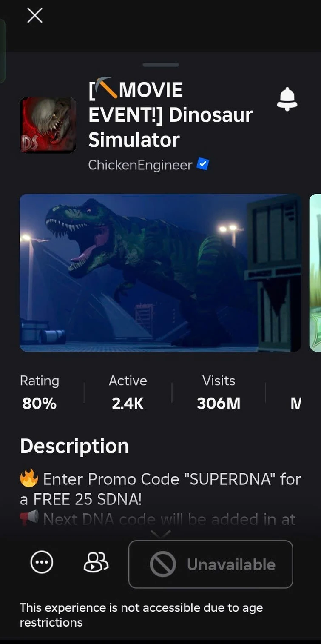Open the T-Rex screenshot thumbnail
Viewport: 321px width, 644px height.
tap(161, 273)
